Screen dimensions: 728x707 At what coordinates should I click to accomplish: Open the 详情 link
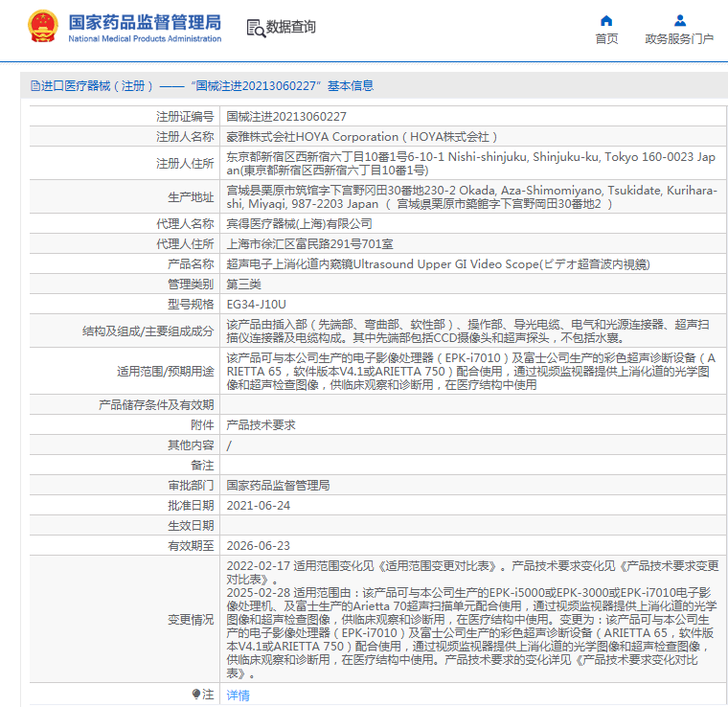238,695
